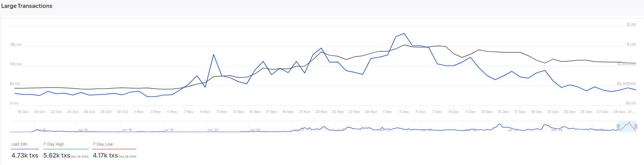Click the 18k txs y-axis label
The height and width of the screenshot is (165, 644).
[x=16, y=45]
